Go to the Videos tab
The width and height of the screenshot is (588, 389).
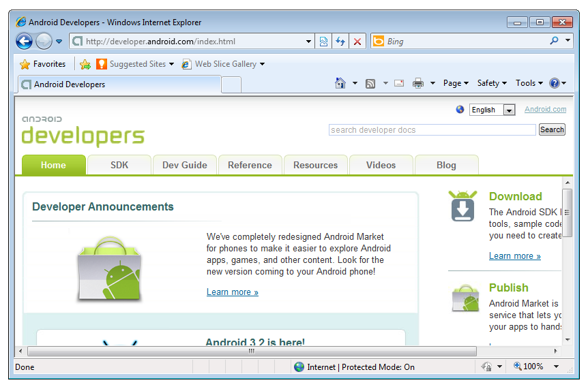click(x=381, y=165)
